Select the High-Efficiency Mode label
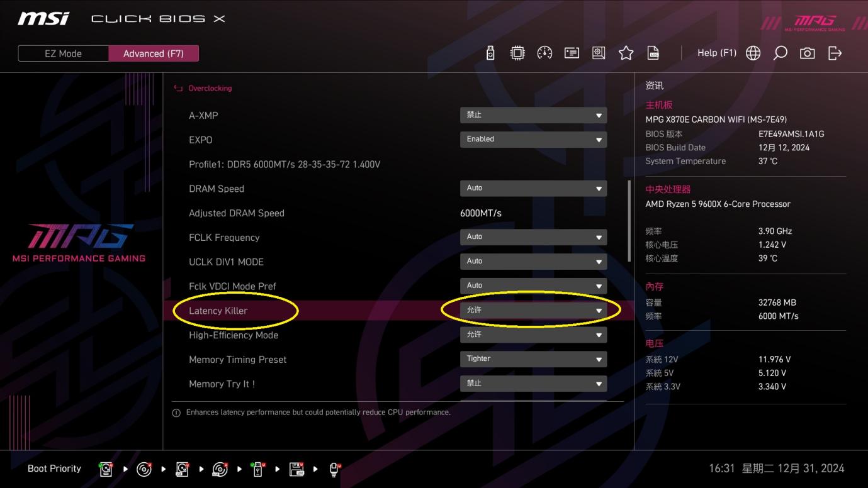 pos(234,335)
